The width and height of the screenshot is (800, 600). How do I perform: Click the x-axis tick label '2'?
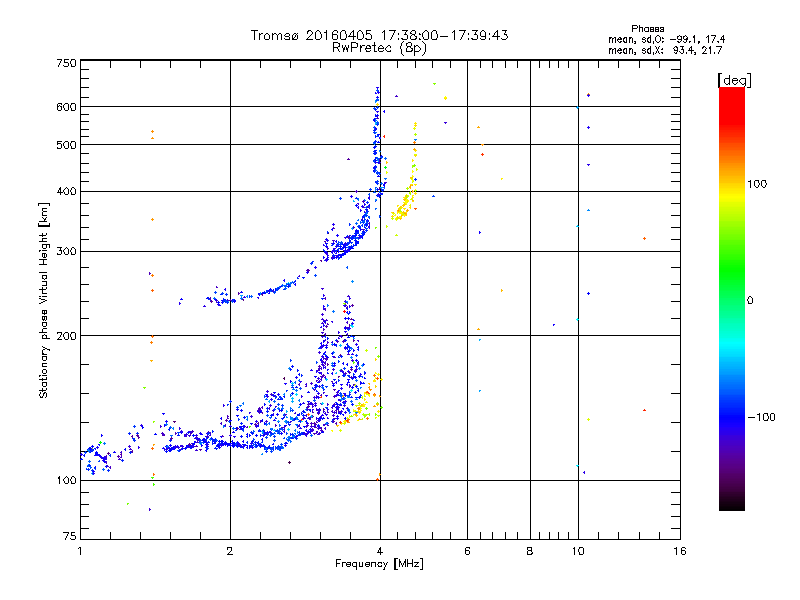230,551
